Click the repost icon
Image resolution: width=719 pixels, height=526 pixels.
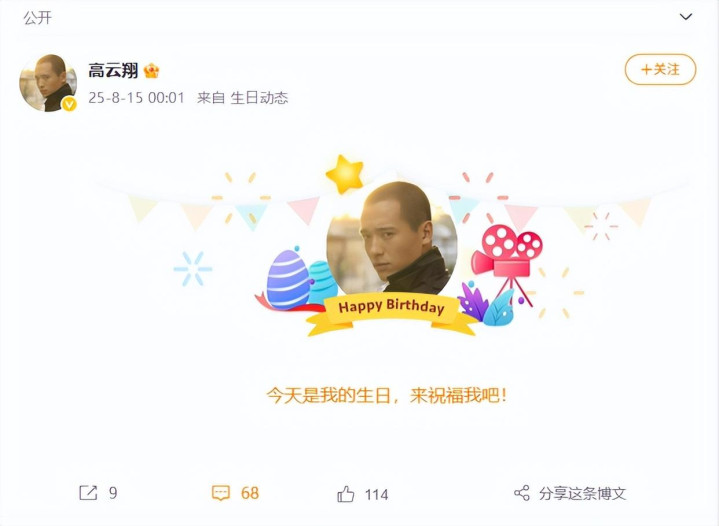coord(88,493)
